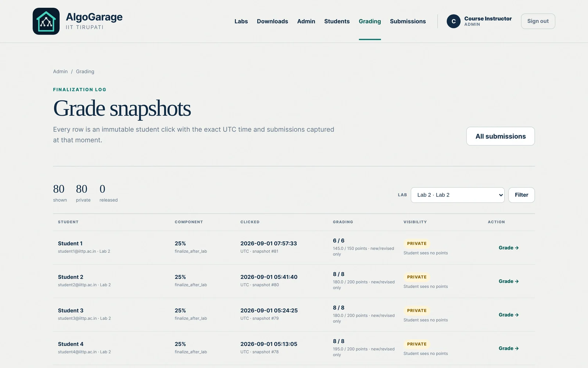Click the Sign out button

[538, 21]
